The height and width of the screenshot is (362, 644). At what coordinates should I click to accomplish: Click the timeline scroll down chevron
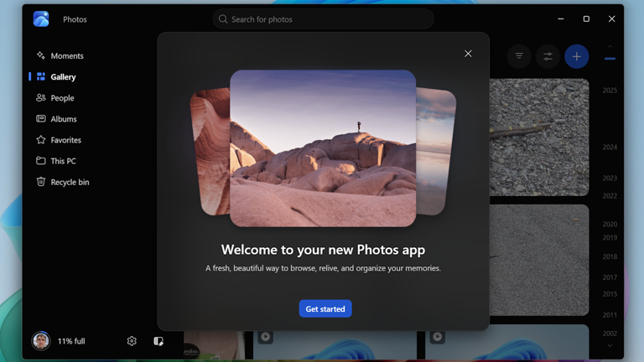click(610, 345)
